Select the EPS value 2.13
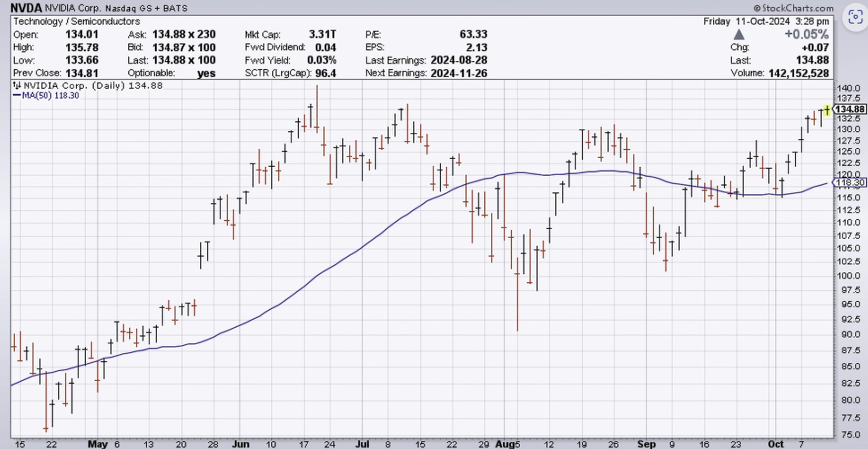 point(476,47)
